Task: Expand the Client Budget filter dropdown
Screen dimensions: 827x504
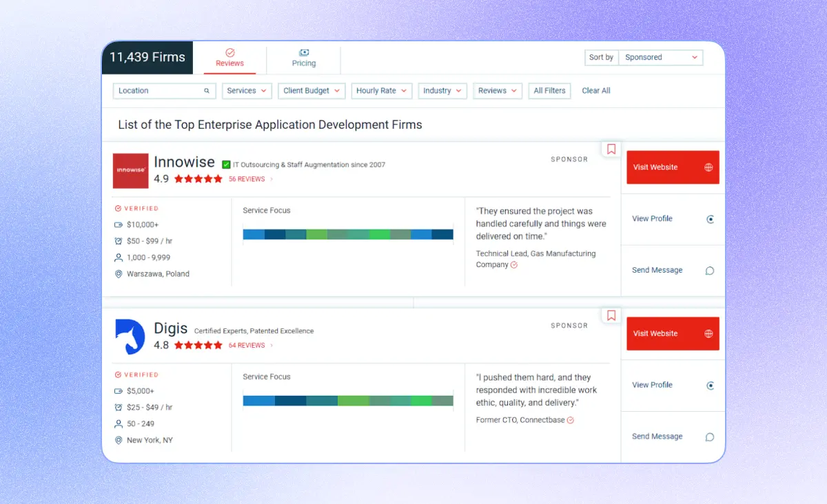Action: 312,91
